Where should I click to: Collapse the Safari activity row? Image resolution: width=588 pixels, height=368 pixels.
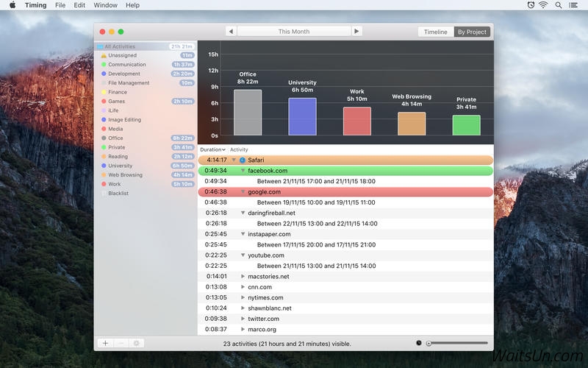[234, 160]
